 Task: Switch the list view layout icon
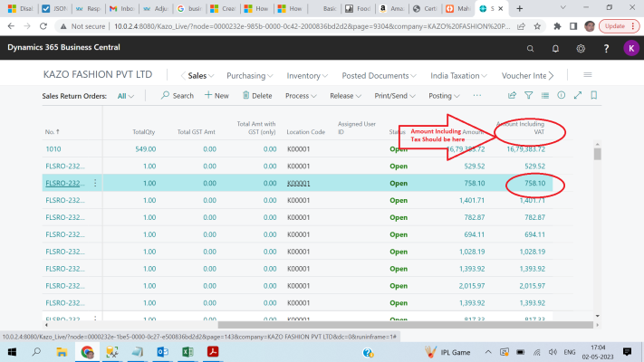point(545,95)
